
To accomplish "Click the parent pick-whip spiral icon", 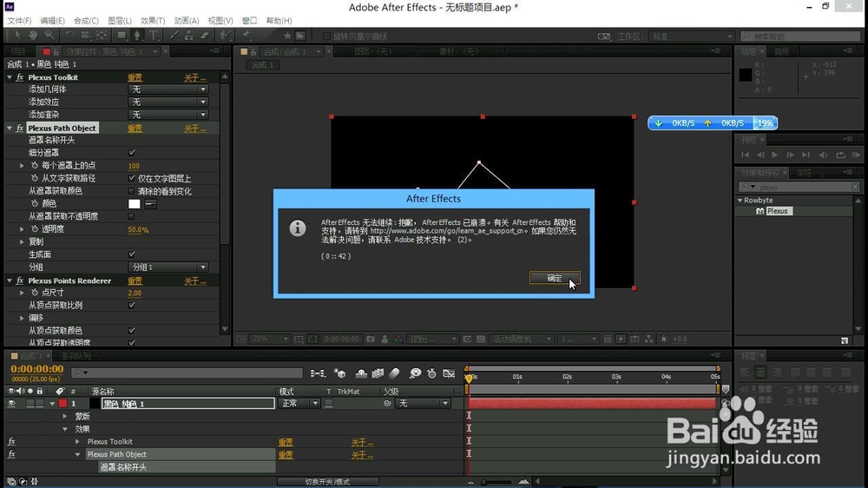I will [387, 404].
